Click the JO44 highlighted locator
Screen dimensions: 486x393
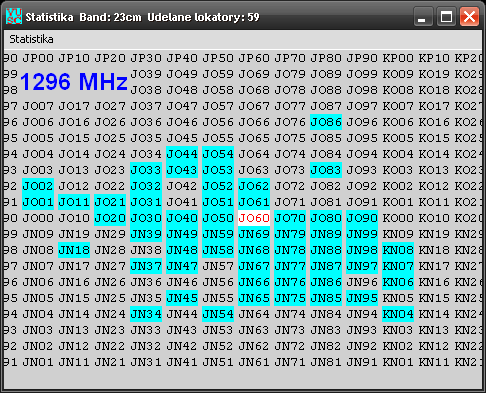tap(182, 154)
